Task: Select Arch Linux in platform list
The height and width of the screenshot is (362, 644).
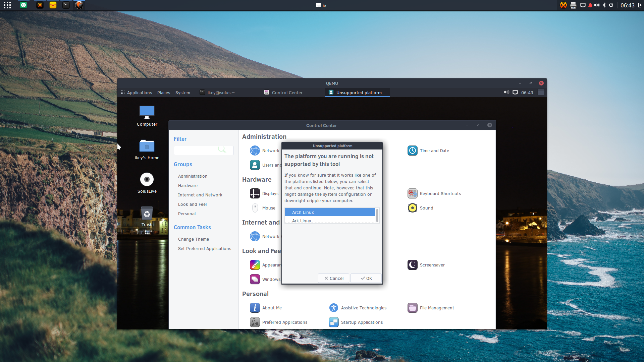Action: click(330, 212)
